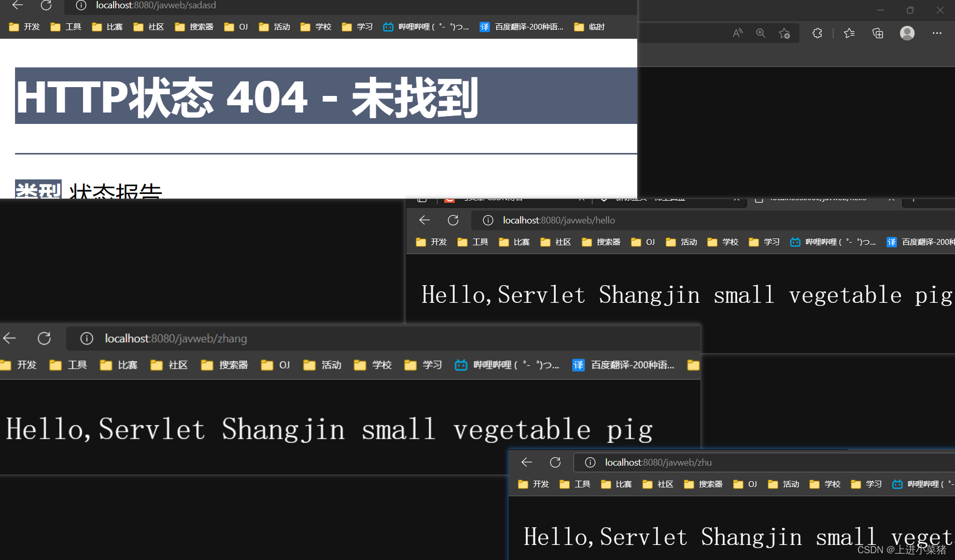Open 学习 bookmark folder in the top window
Image resolution: width=955 pixels, height=560 pixels.
pyautogui.click(x=357, y=27)
